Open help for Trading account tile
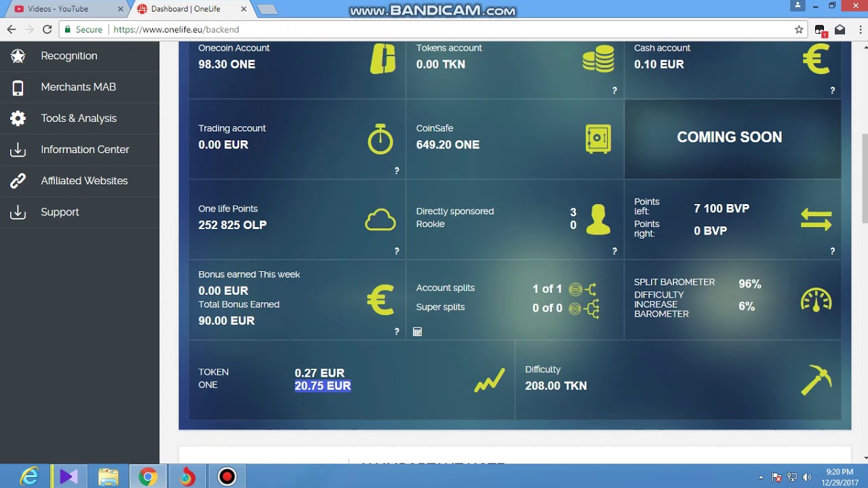This screenshot has width=868, height=488. 397,171
